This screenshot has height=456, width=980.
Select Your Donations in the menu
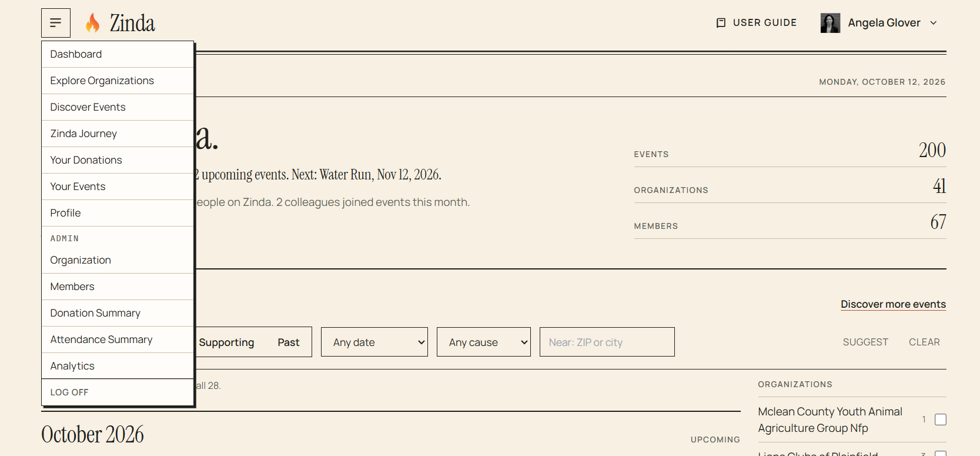pyautogui.click(x=118, y=160)
